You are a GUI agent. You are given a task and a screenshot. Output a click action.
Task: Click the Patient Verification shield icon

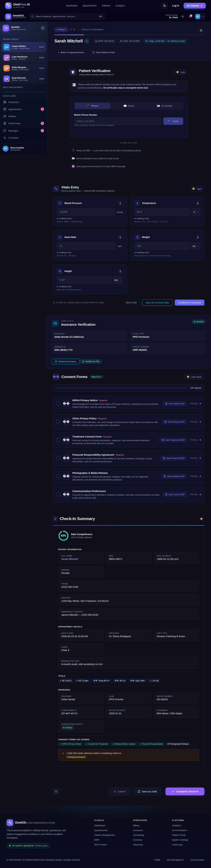click(73, 72)
